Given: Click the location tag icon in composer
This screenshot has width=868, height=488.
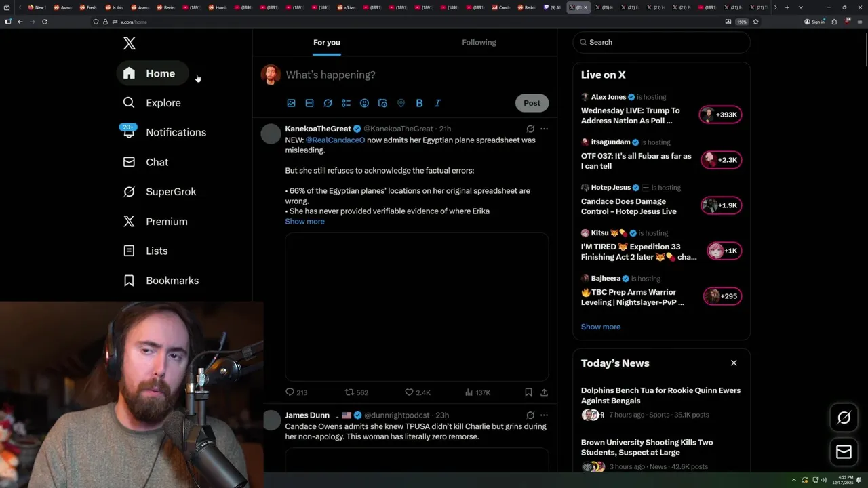Looking at the screenshot, I should tap(401, 103).
